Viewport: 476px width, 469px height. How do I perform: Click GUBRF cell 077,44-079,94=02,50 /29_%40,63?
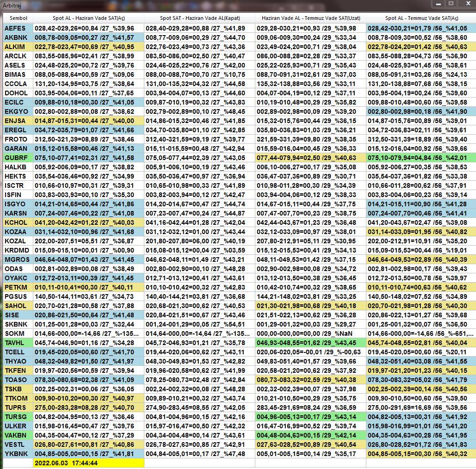coord(310,158)
